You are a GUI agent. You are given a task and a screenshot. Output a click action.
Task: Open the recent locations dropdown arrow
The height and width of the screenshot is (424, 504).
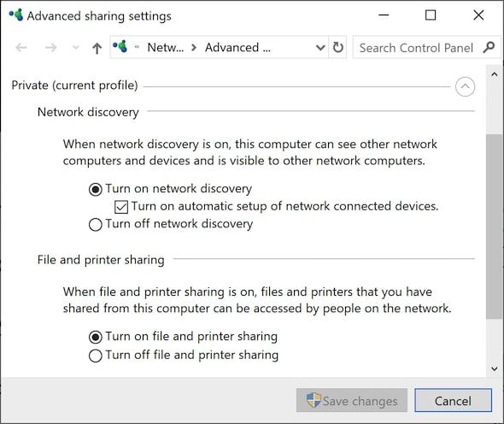[76, 48]
